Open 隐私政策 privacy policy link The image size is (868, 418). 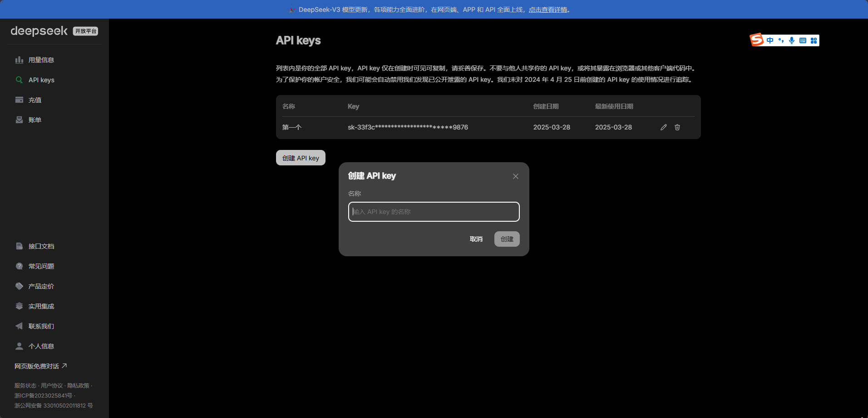coord(79,386)
